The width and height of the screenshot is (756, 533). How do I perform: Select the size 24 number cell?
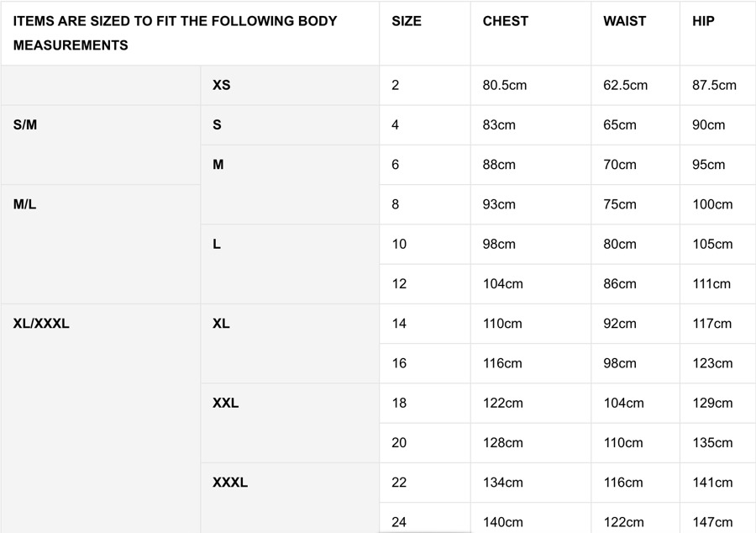(399, 522)
